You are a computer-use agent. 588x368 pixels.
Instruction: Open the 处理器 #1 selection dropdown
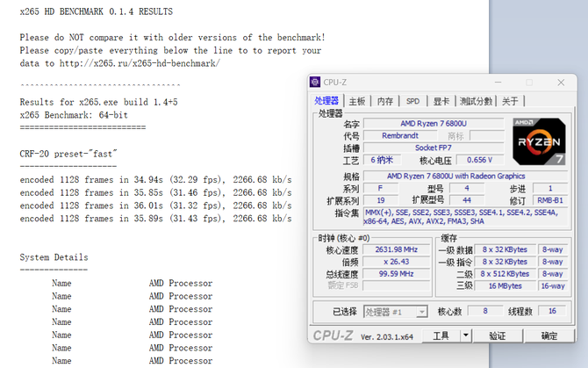pos(395,312)
